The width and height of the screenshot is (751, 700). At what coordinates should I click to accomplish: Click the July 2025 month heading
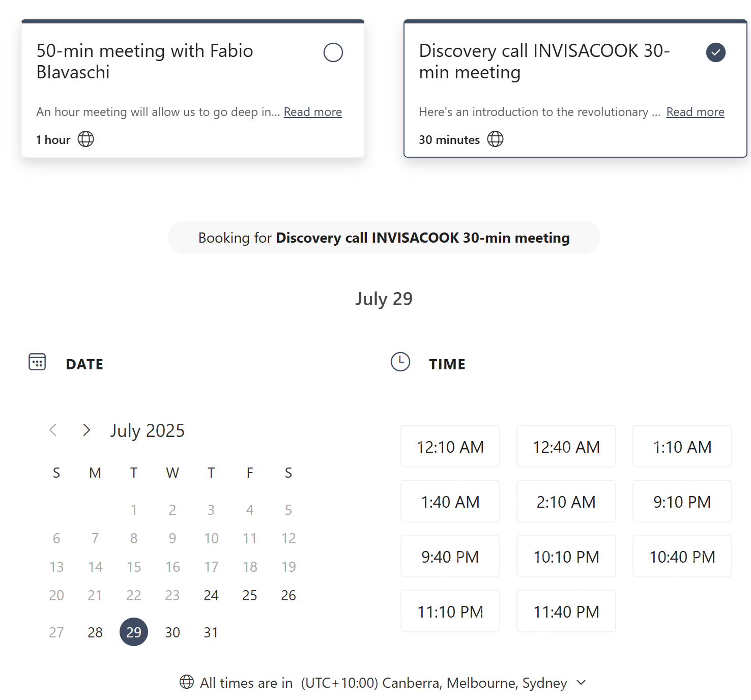(x=148, y=431)
